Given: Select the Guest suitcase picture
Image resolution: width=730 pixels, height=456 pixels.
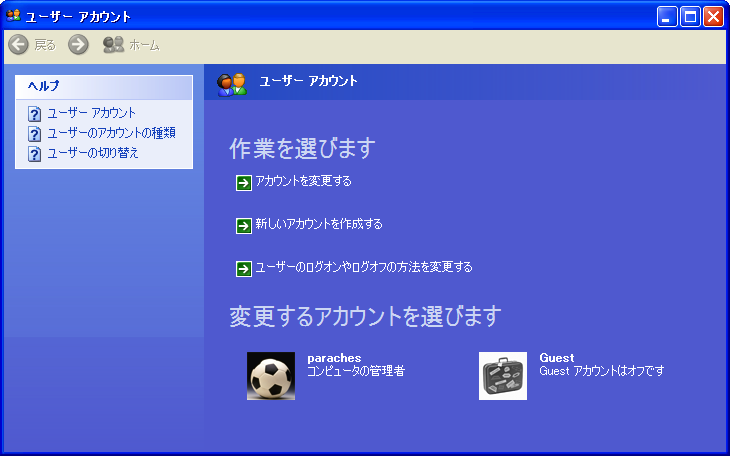Looking at the screenshot, I should pos(503,376).
